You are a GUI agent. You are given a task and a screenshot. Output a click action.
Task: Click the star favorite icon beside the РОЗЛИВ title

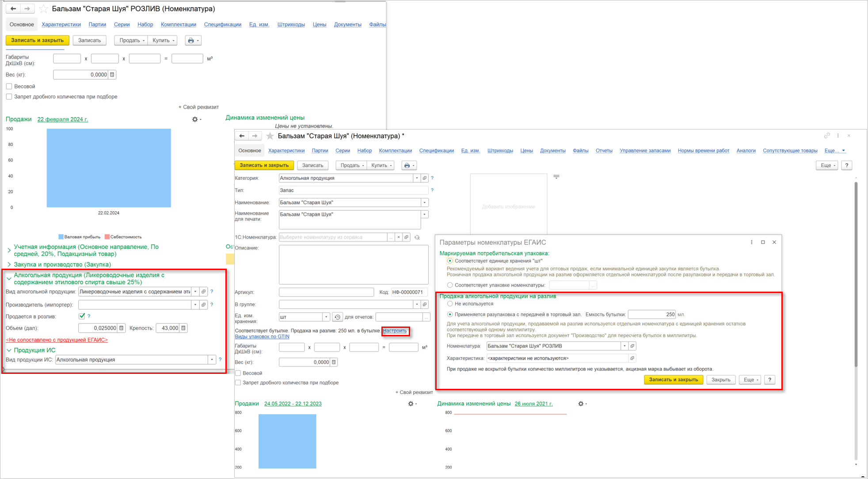click(x=44, y=9)
